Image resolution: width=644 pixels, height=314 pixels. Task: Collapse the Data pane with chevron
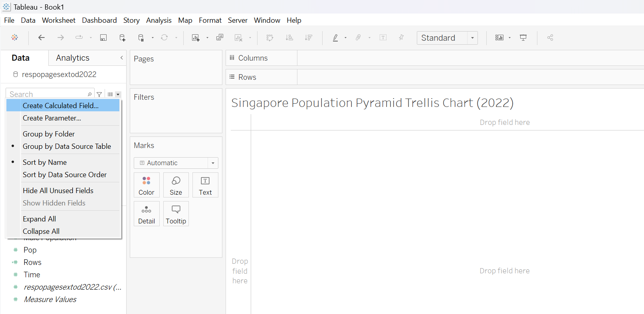coord(122,58)
